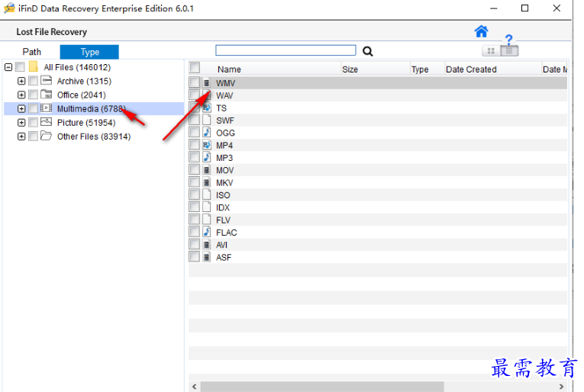Click the WMV video file icon

[207, 82]
